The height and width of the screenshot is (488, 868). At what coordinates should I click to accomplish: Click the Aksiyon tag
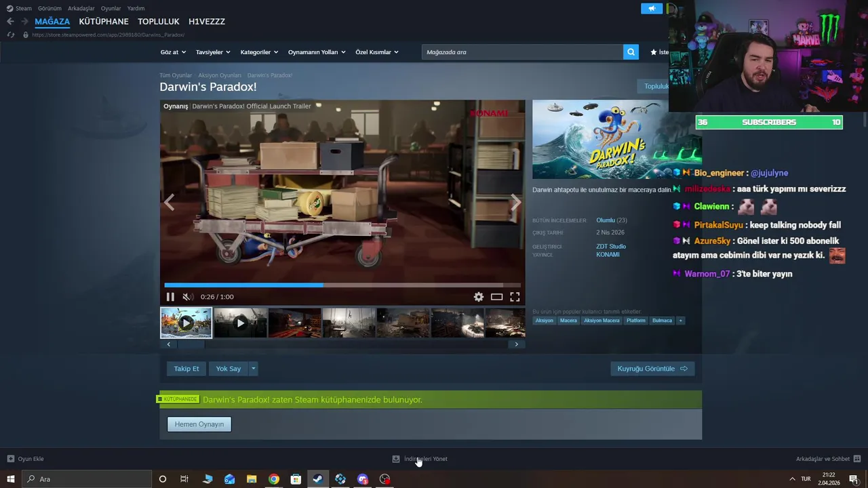coord(545,321)
